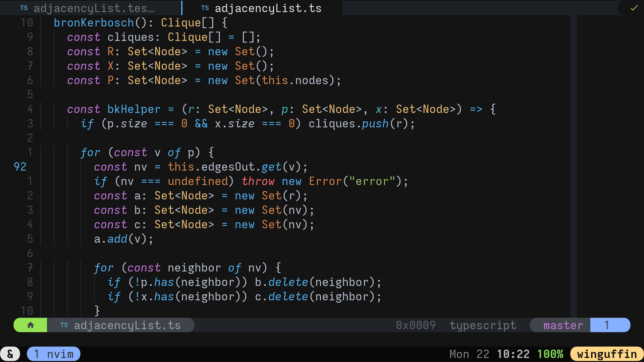Select the adjacencyList.ts tab
This screenshot has height=362, width=644.
click(268, 8)
